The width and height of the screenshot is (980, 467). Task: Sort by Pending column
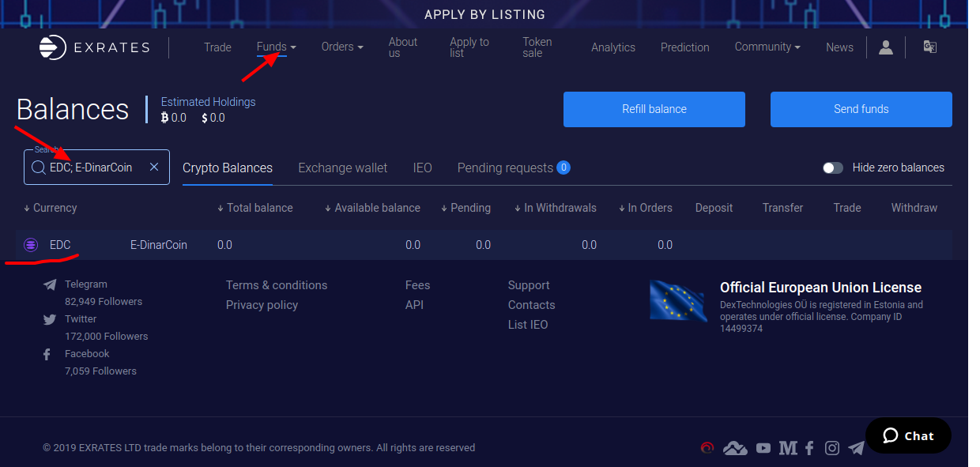tap(465, 208)
